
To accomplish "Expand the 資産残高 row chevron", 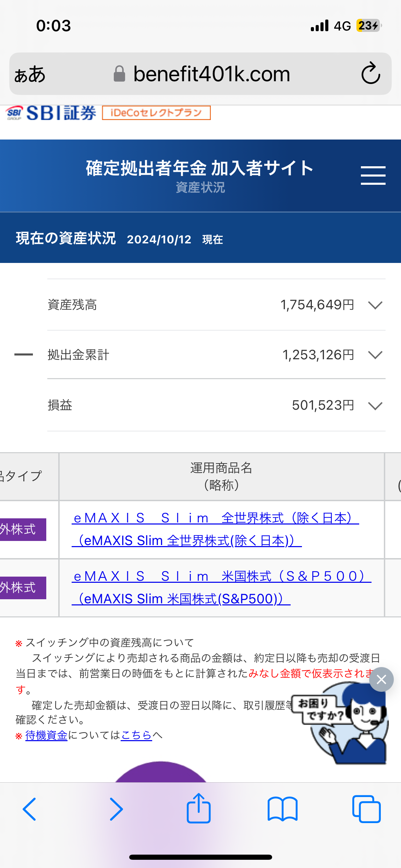I will [x=375, y=305].
